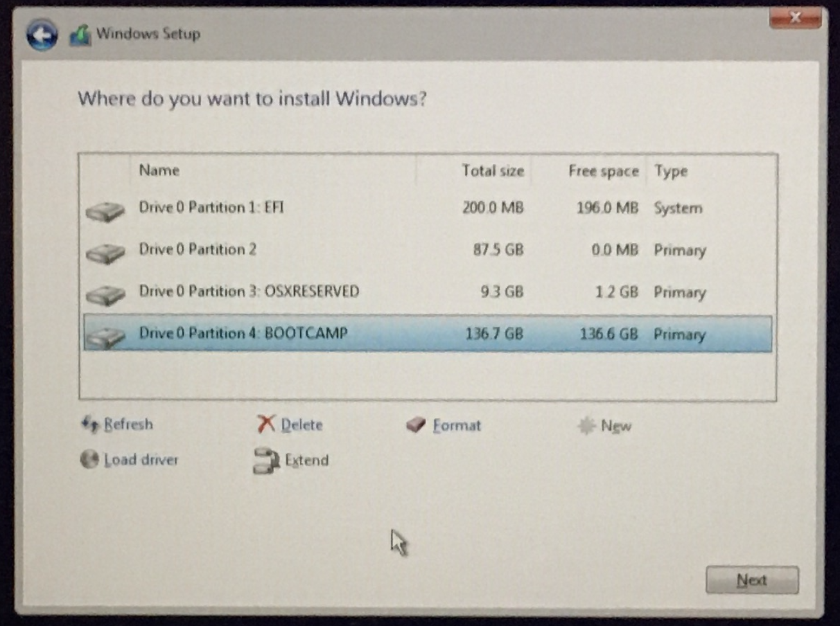This screenshot has width=840, height=626.
Task: Click Primary type cell in Partition 2 row
Action: tap(679, 251)
